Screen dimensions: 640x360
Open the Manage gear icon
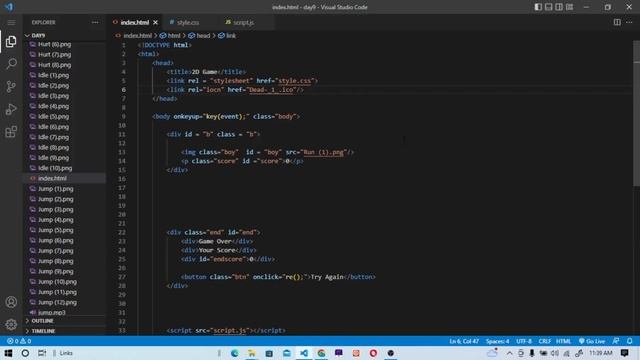tap(11, 324)
